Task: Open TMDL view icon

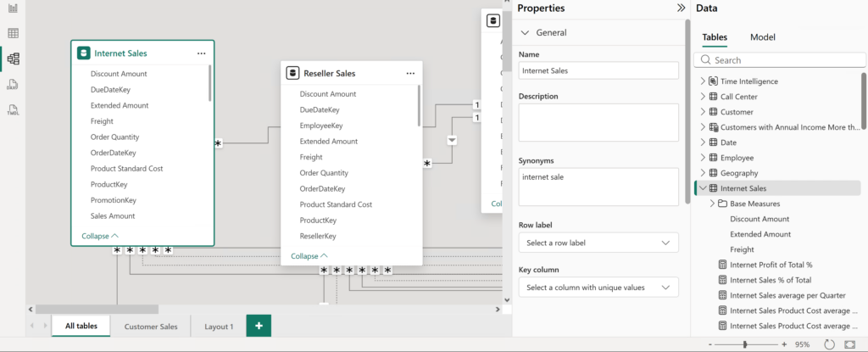Action: coord(13,109)
